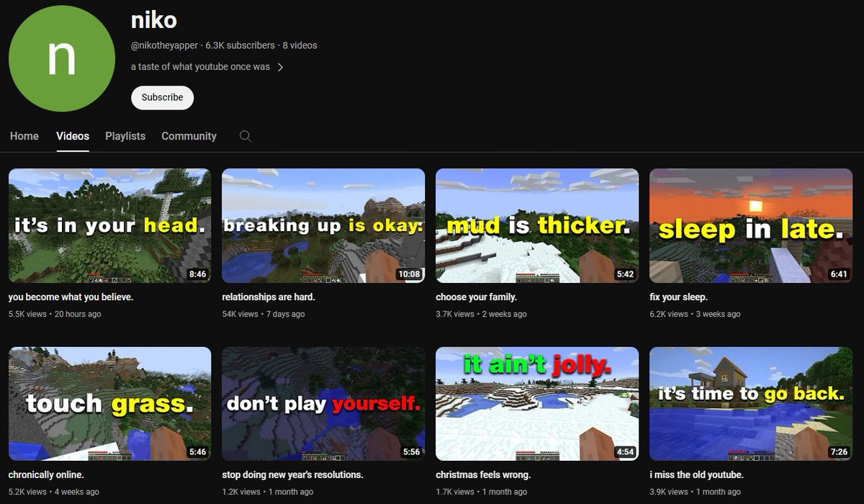The height and width of the screenshot is (504, 864).
Task: Click the @nikotheyapper channel handle
Action: pyautogui.click(x=162, y=45)
